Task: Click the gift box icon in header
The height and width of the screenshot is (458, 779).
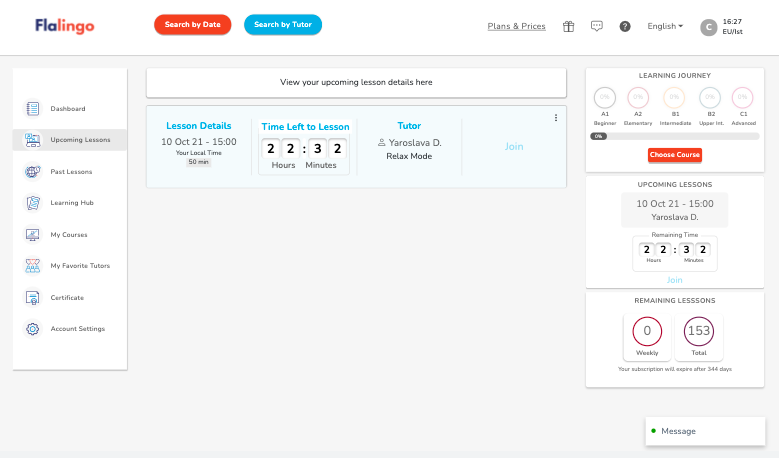Action: tap(568, 26)
